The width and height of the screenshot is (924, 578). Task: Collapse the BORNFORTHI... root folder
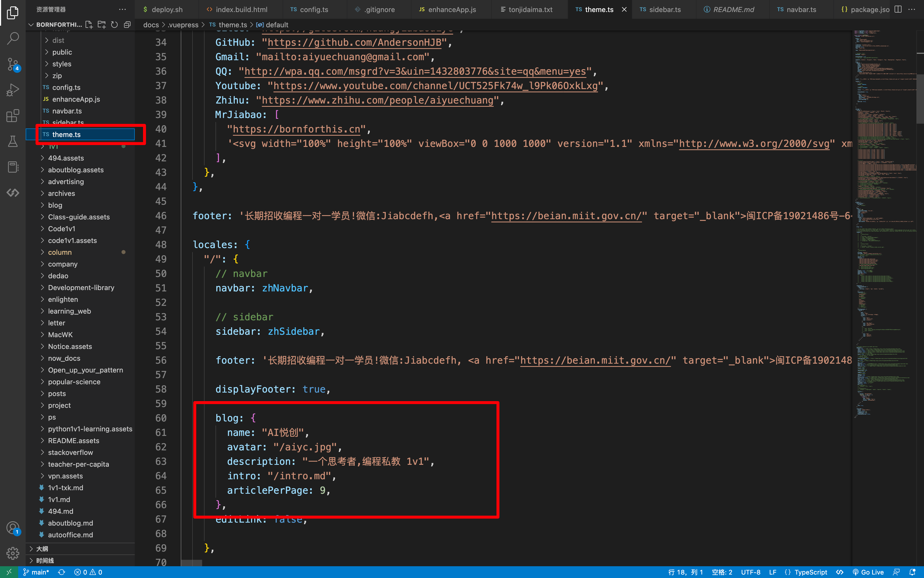[x=55, y=24]
